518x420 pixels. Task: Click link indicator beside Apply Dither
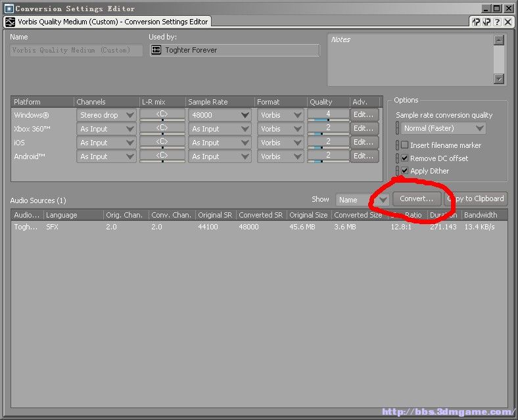click(x=398, y=171)
